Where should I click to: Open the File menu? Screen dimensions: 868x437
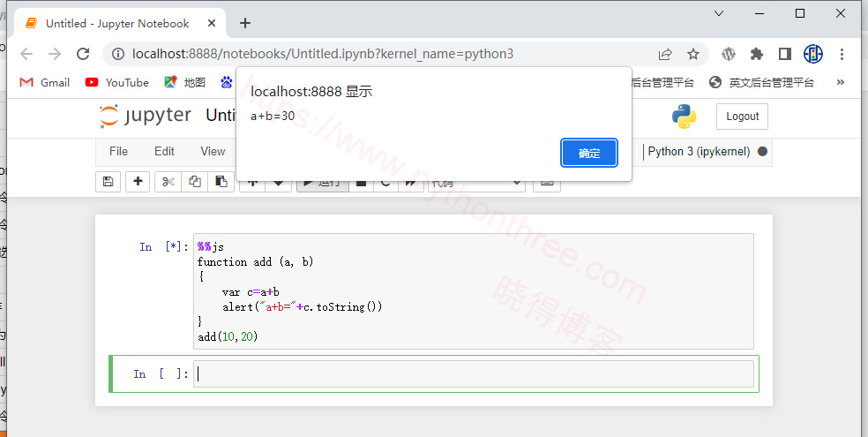point(118,151)
